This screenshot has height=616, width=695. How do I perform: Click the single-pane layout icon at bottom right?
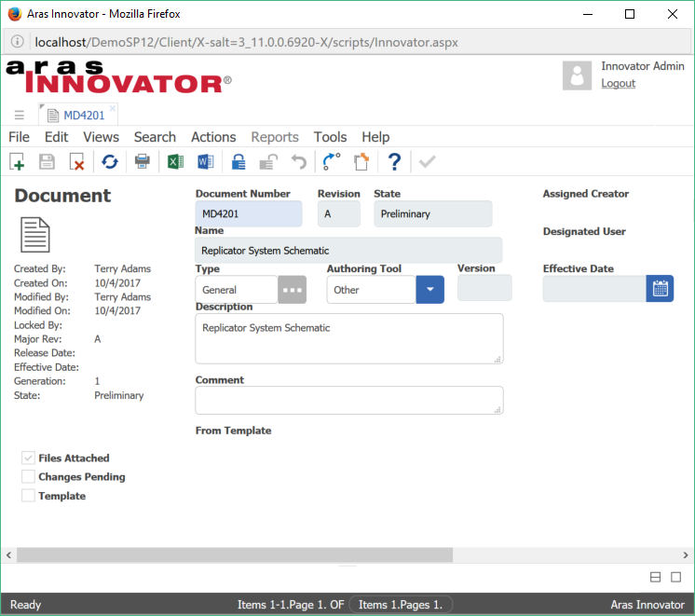click(675, 577)
